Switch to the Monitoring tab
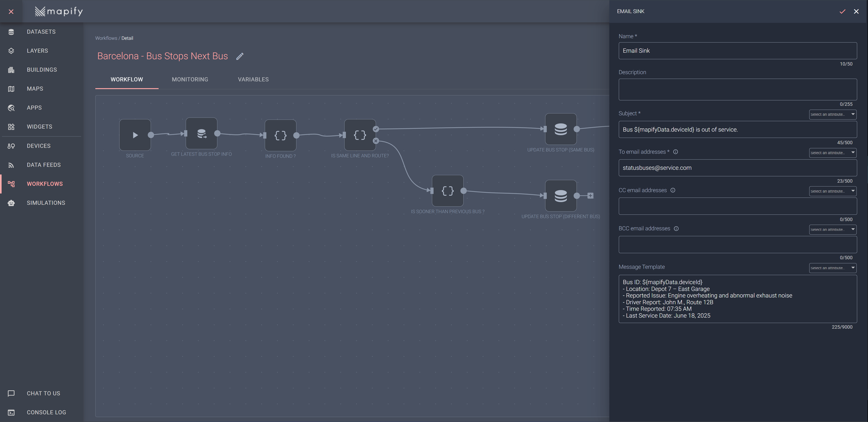Viewport: 868px width, 422px height. tap(190, 79)
